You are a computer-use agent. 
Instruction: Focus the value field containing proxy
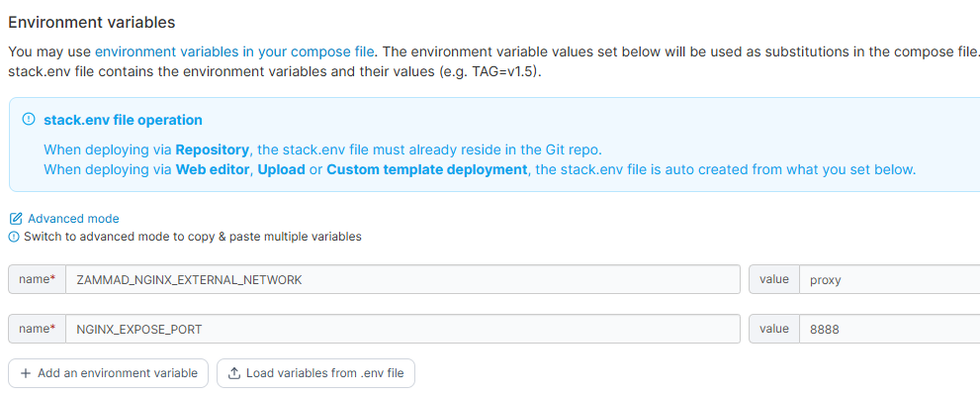pos(888,279)
